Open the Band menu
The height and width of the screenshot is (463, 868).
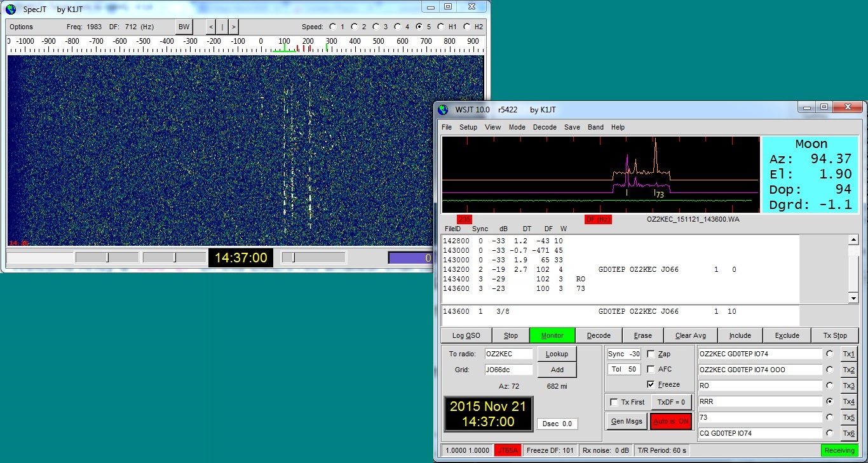(595, 127)
